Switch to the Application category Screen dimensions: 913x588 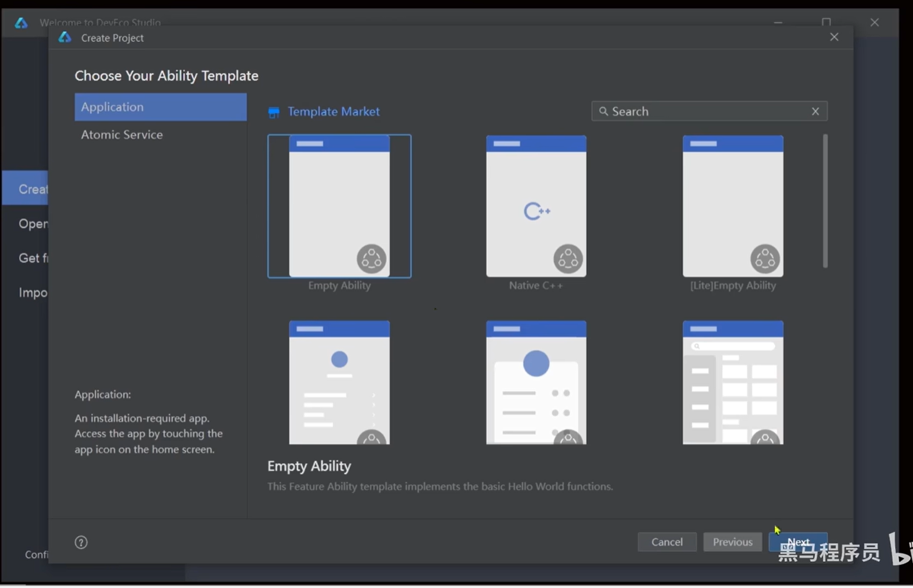pos(161,107)
